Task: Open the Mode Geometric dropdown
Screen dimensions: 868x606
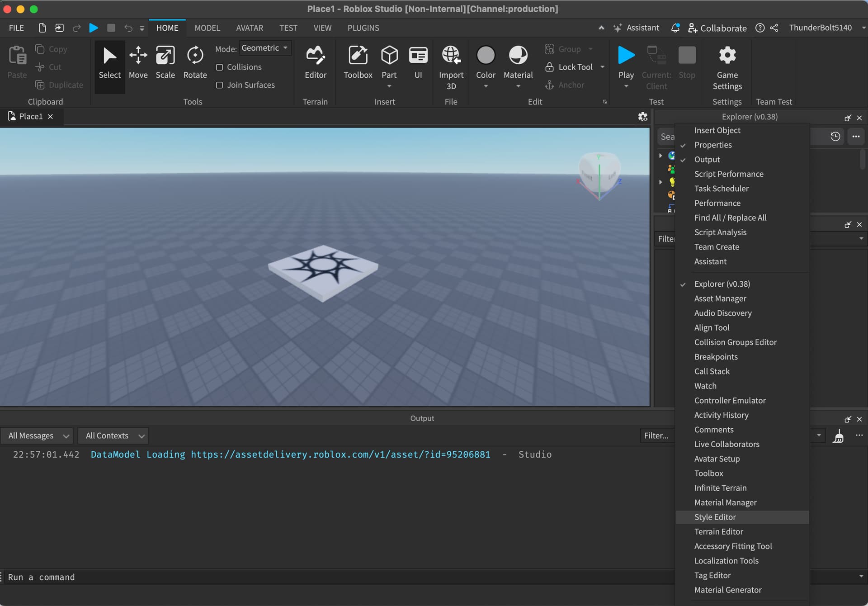Action: [265, 48]
